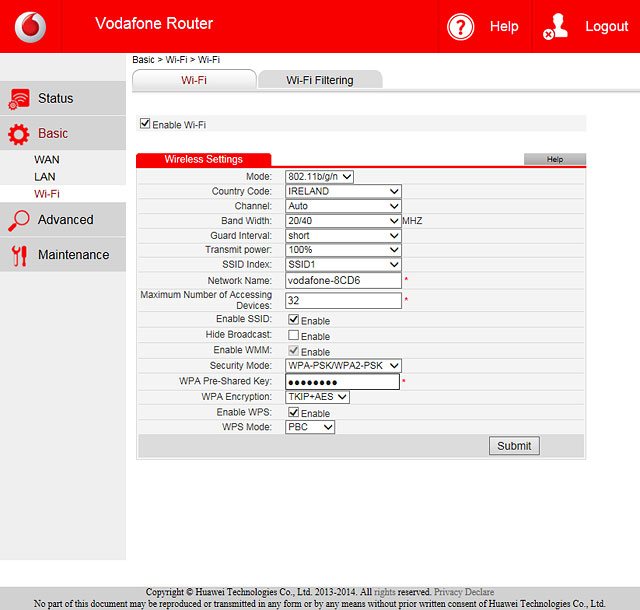Click the Basic gear icon

(19, 133)
